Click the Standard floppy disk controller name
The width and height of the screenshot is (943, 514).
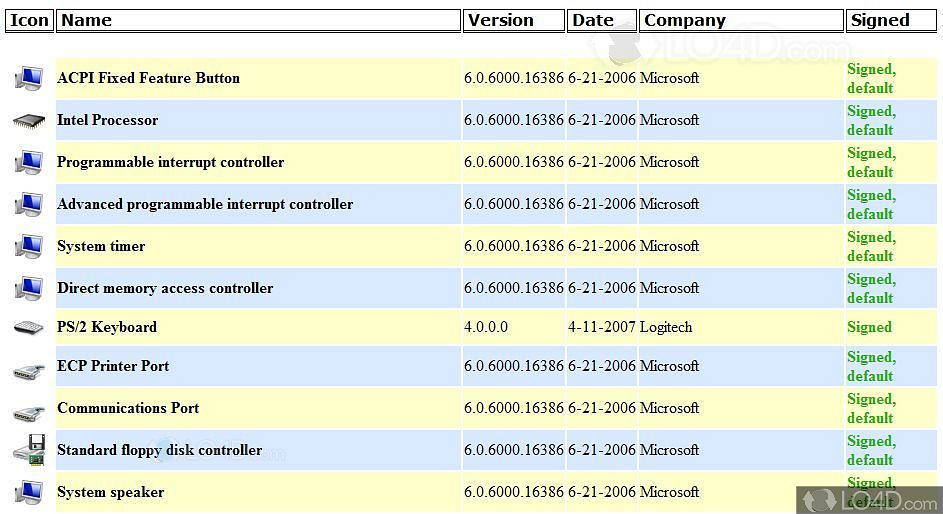[159, 450]
